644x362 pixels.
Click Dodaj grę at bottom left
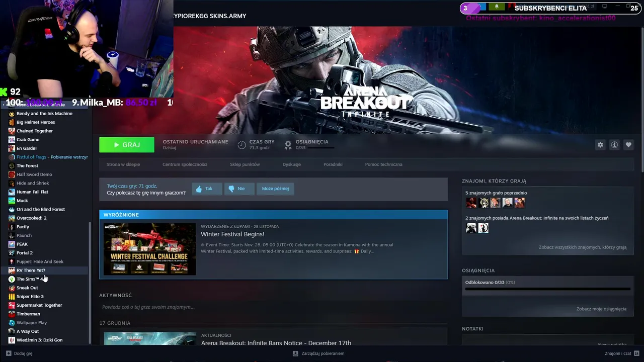pos(19,353)
